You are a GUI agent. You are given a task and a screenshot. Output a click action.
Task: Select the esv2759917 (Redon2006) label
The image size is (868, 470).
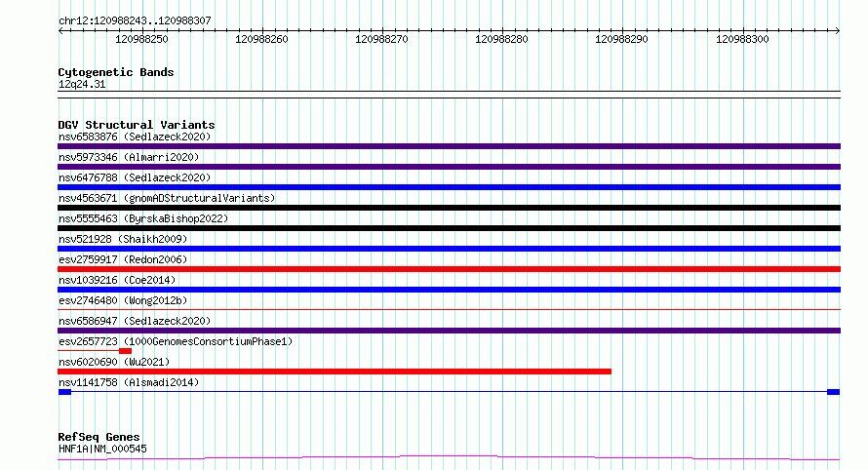pyautogui.click(x=123, y=259)
